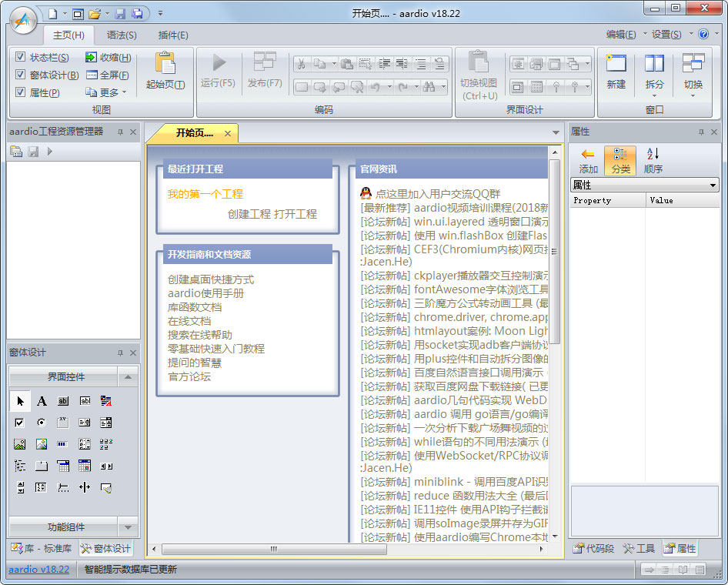The width and height of the screenshot is (728, 585).
Task: Uncheck the 窗体设计(B) checkbox
Action: (21, 75)
